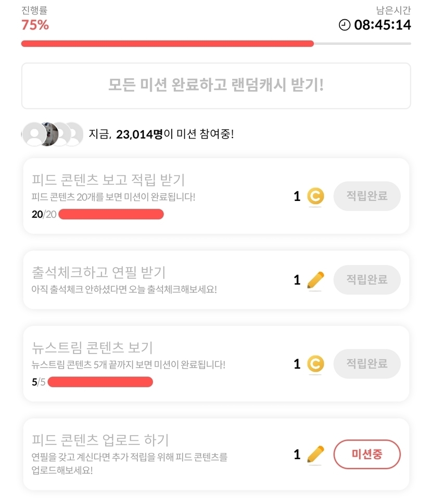Click the gold coin icon for feed content mission
Image resolution: width=432 pixels, height=504 pixels.
point(315,196)
